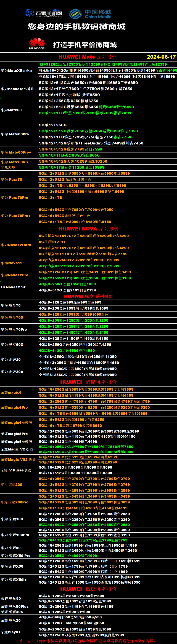Click the 华为 Mate60RS 非凡大师 model cell
The image size is (177, 644).
[19, 165]
